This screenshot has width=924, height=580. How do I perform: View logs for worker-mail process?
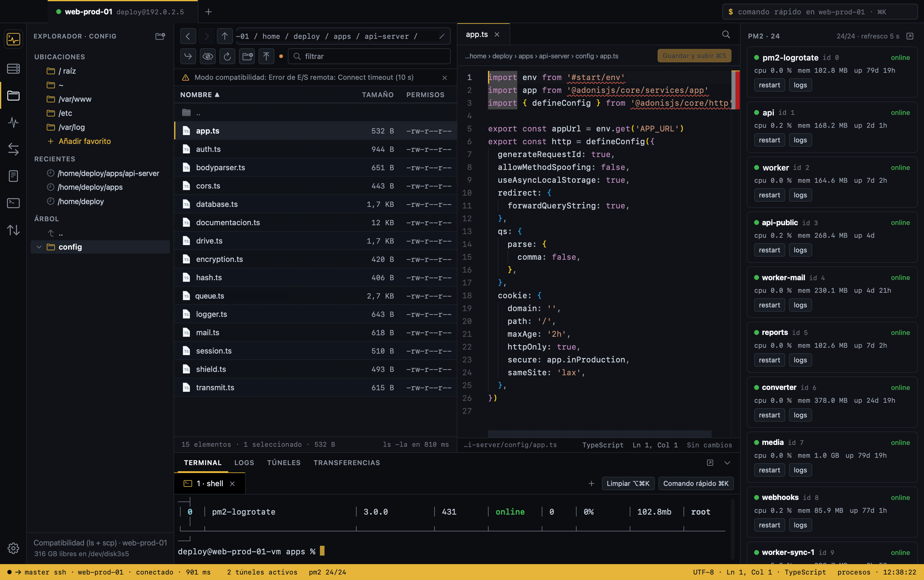coord(800,305)
